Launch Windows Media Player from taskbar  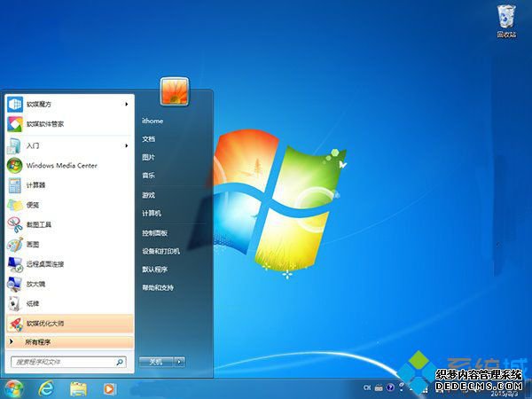pyautogui.click(x=110, y=389)
